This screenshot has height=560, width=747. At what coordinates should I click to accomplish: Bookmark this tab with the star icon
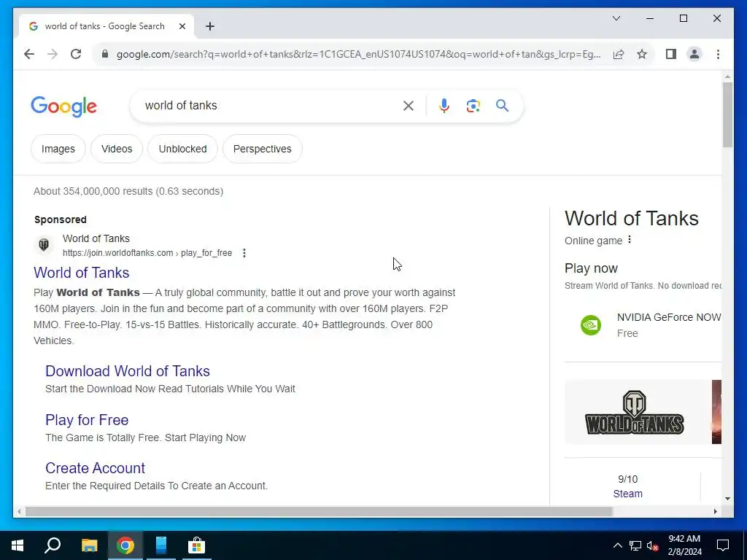point(642,54)
